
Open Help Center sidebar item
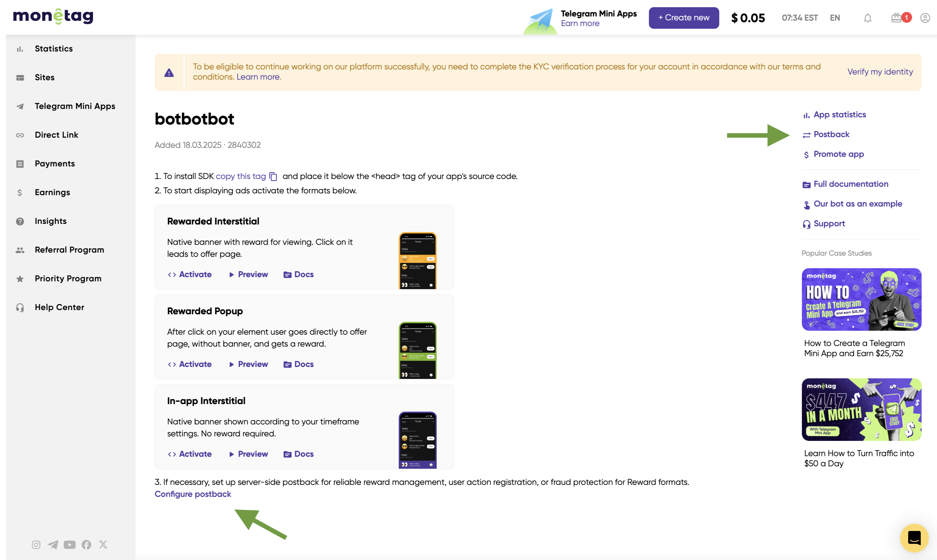click(60, 307)
